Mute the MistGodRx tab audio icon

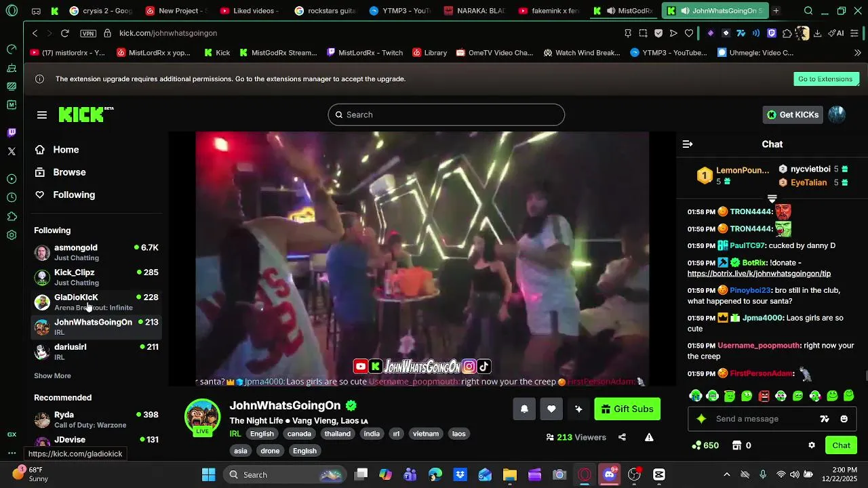[x=611, y=11]
